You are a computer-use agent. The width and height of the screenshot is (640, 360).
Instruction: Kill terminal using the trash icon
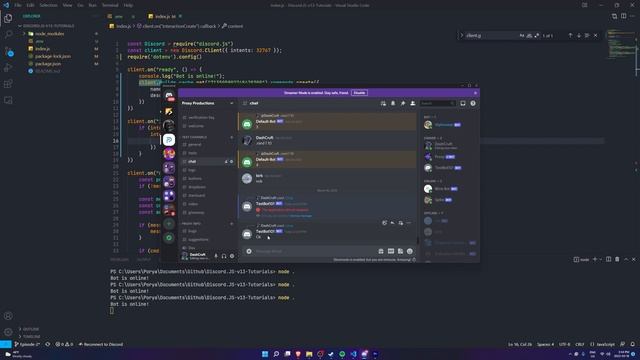click(x=617, y=259)
